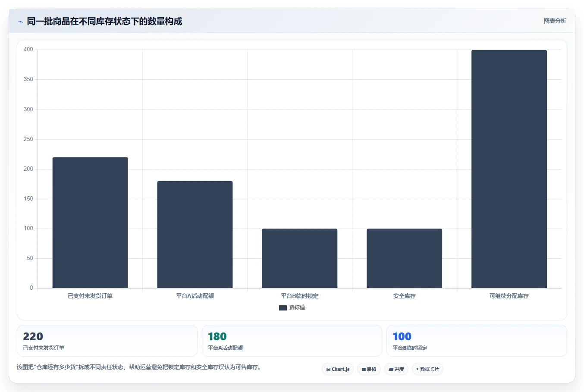Viewport: 584px width, 392px height.
Task: Select the 数据卡片 tag pill
Action: pyautogui.click(x=427, y=369)
